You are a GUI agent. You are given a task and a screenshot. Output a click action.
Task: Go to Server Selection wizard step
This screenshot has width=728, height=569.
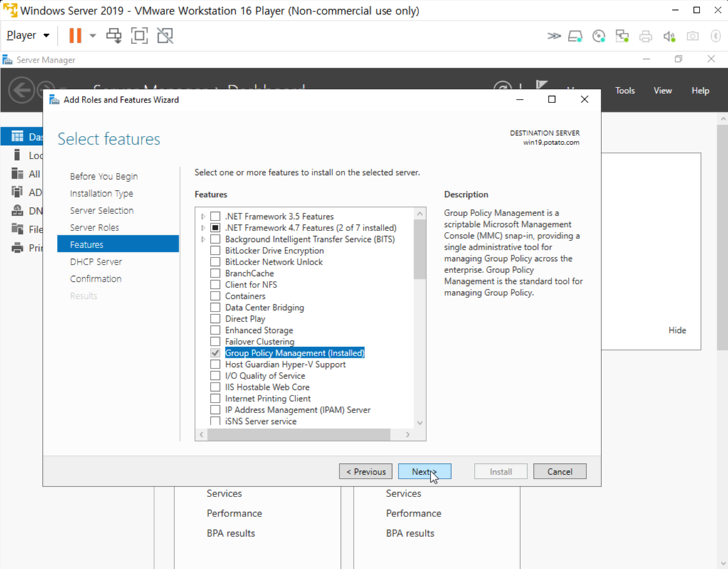102,211
